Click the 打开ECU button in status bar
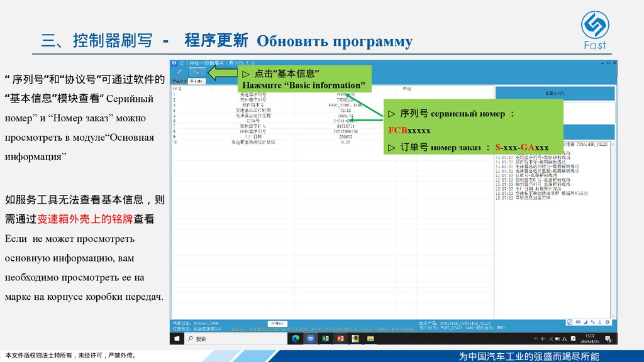The height and width of the screenshot is (362, 644). click(x=277, y=324)
